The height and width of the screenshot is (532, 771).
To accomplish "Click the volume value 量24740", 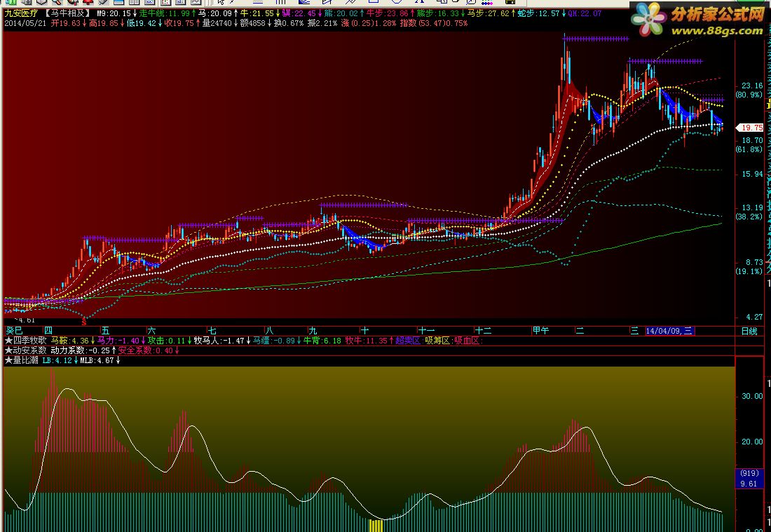I will tap(217, 23).
